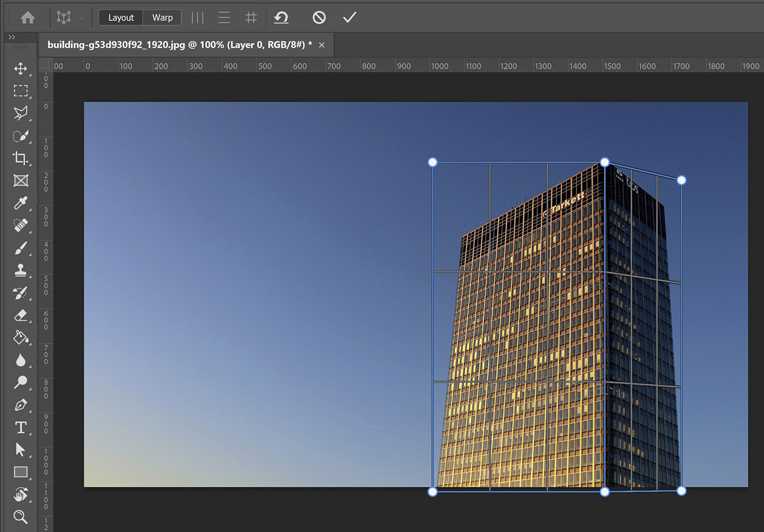Image resolution: width=764 pixels, height=532 pixels.
Task: Select the Eraser tool
Action: (x=21, y=315)
